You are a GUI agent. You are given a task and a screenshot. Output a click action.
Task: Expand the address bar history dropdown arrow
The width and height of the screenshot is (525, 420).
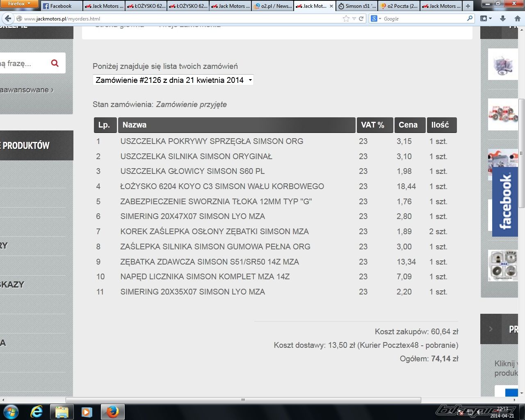pyautogui.click(x=354, y=18)
